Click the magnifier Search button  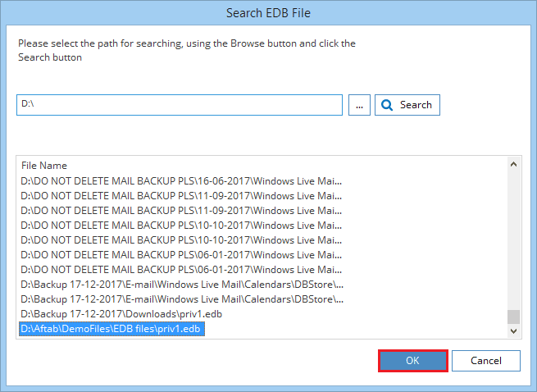(x=407, y=105)
